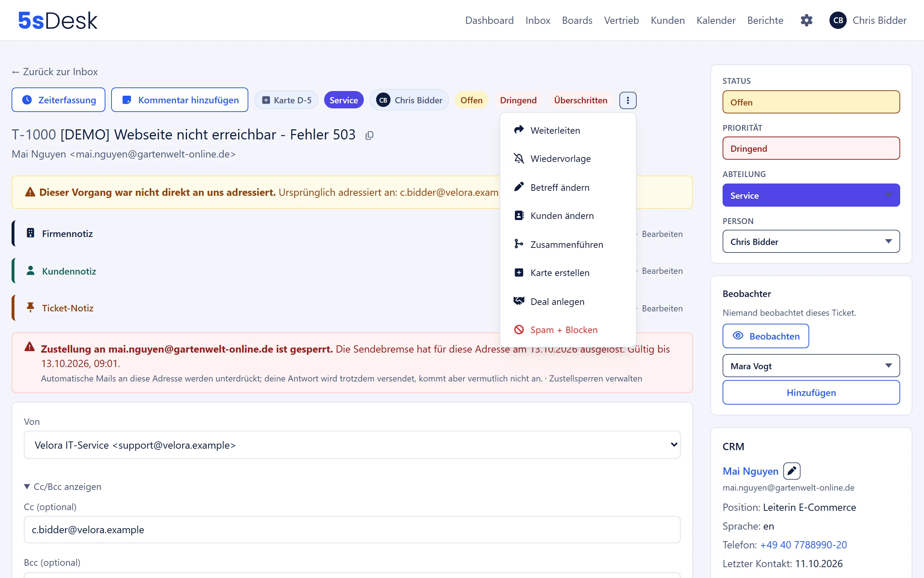Click the Weiterleiten forward arrow icon
Screen dimensions: 924x578
pos(519,130)
